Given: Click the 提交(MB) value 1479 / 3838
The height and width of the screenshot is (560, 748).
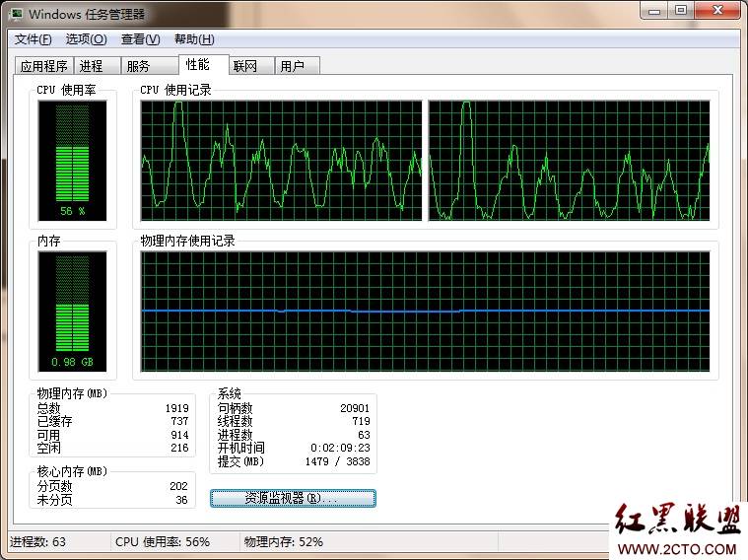Looking at the screenshot, I should click(x=338, y=461).
